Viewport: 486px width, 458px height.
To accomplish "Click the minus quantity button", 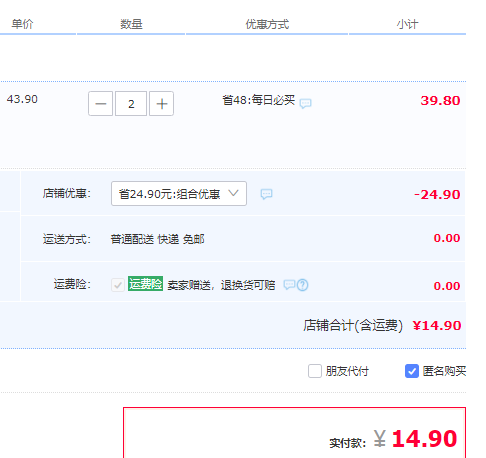I will (100, 104).
